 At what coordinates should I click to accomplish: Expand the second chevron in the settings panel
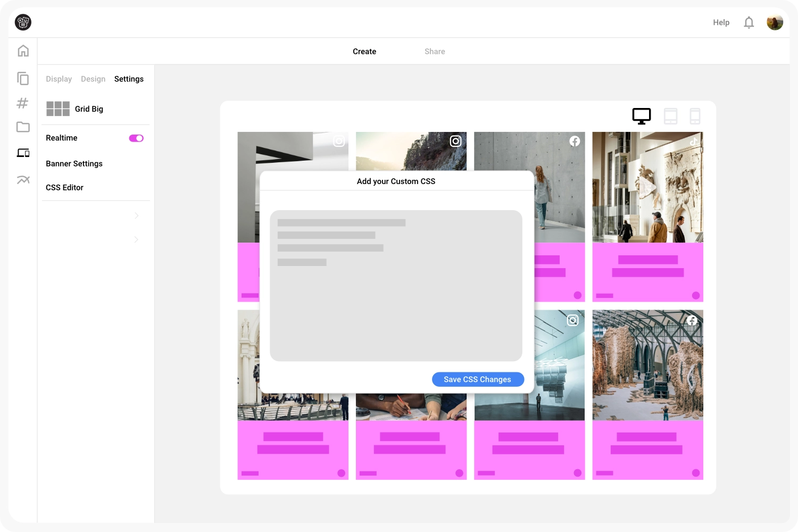coord(136,239)
